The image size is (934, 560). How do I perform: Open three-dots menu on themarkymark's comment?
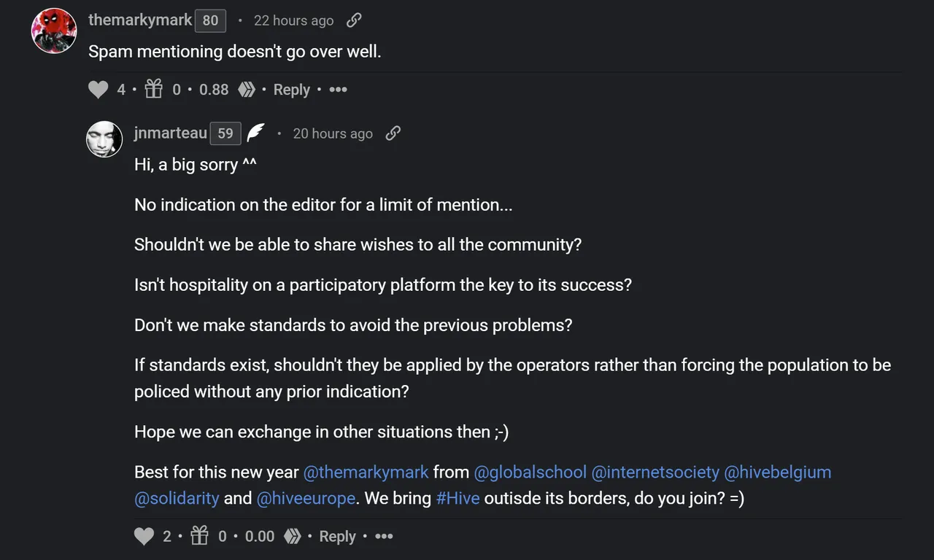click(x=338, y=90)
